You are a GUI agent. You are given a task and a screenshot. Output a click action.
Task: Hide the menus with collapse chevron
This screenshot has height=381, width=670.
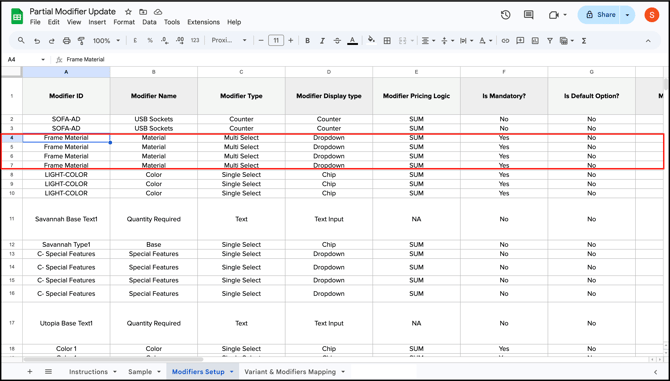tap(648, 41)
